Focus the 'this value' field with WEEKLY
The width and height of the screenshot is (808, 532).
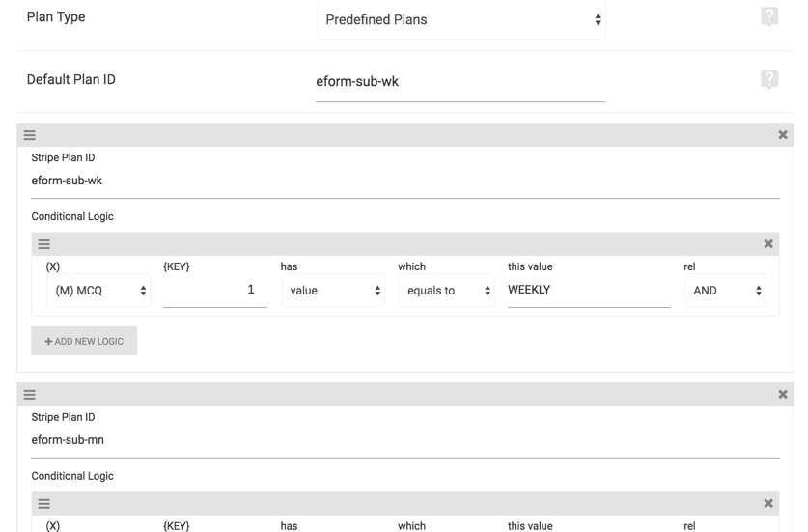(589, 291)
